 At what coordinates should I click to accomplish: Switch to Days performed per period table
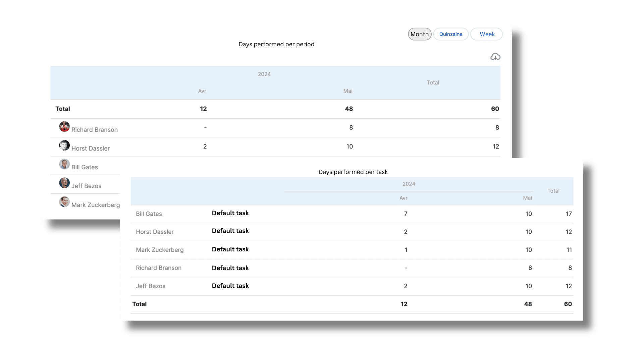tap(276, 44)
